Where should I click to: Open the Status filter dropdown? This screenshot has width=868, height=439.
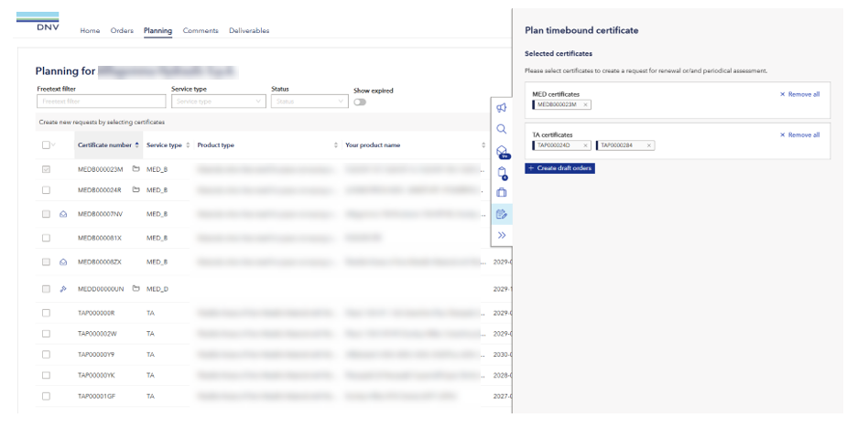click(x=307, y=102)
